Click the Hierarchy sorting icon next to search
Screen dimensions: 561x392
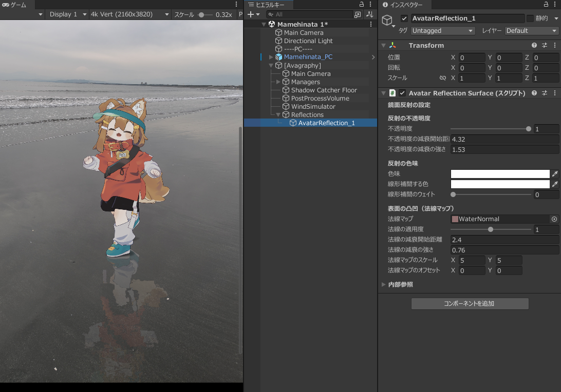(369, 14)
